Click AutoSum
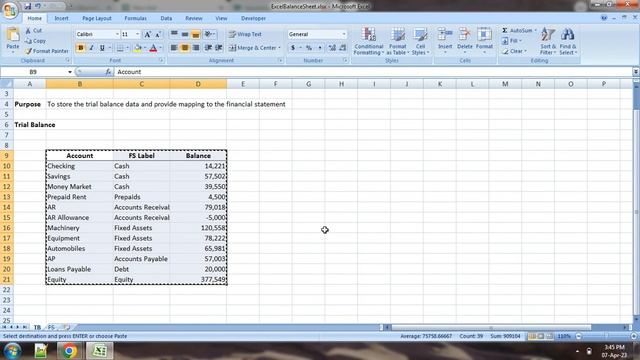Viewport: 640px width, 360px height. coord(517,31)
